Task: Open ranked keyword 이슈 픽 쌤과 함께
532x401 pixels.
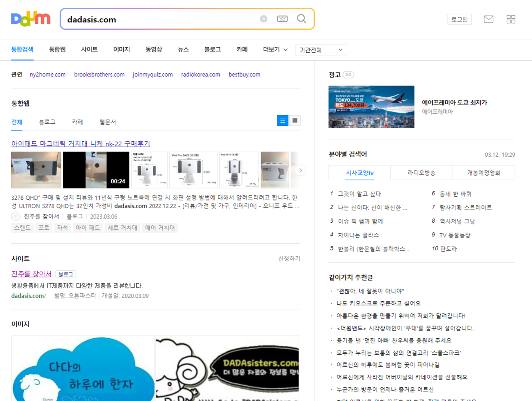Action: click(x=360, y=221)
